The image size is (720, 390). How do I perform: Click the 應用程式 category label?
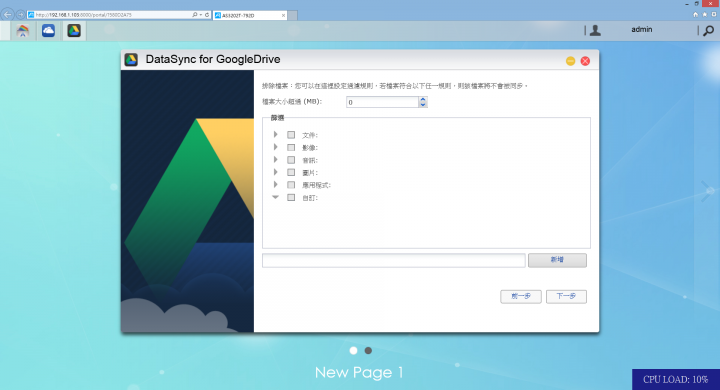tap(316, 185)
